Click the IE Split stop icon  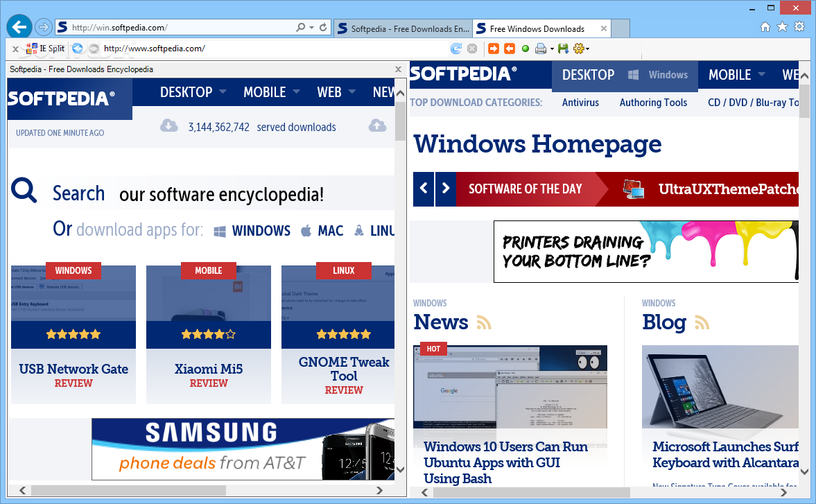pos(472,49)
